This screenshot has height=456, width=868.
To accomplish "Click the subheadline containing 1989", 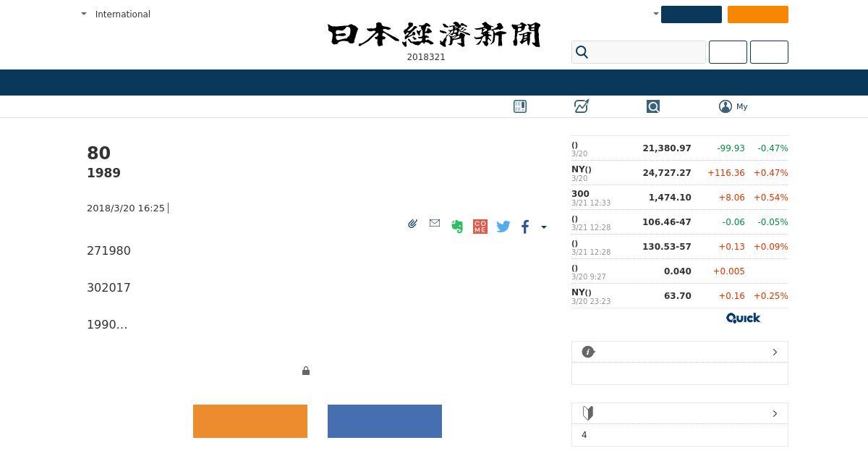I will [x=103, y=173].
